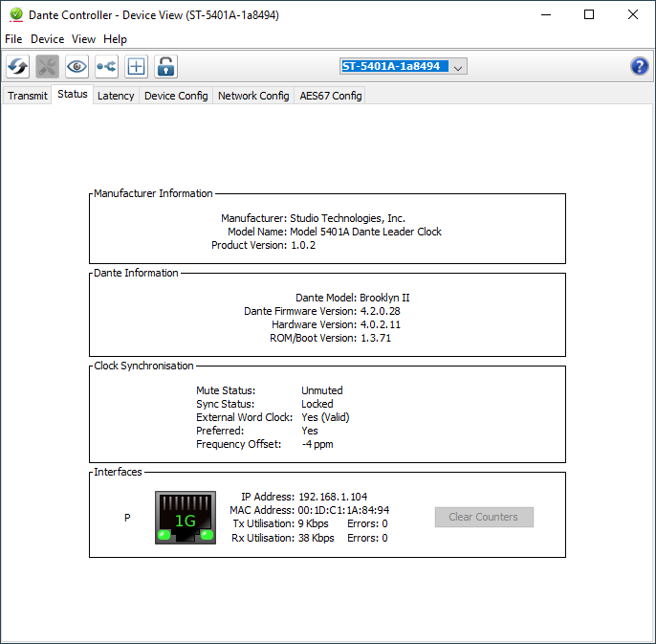
Task: Switch to the Transmit tab
Action: point(28,96)
